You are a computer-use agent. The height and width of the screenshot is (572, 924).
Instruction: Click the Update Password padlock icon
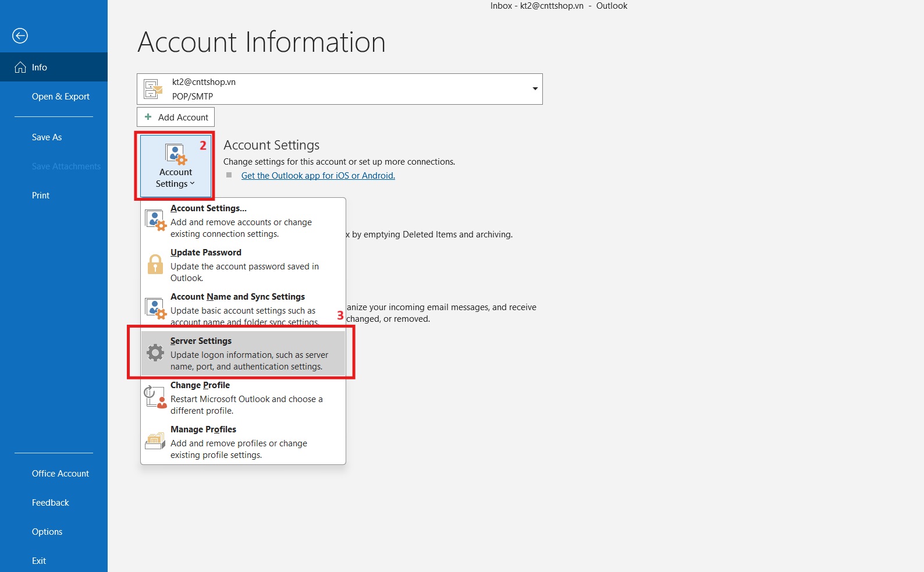[155, 265]
